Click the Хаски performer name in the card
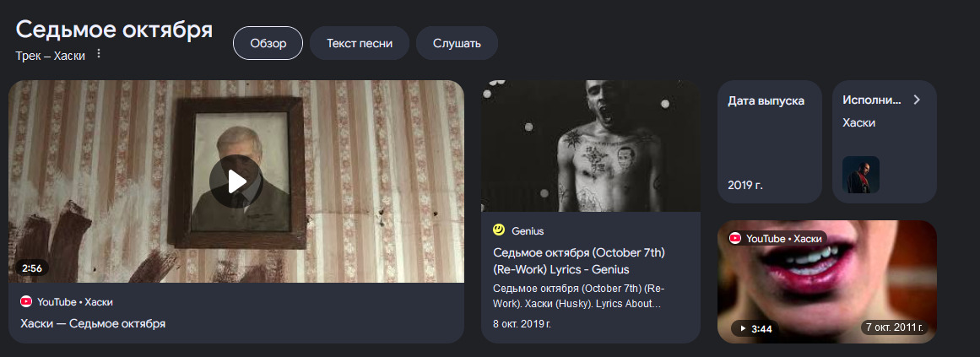 858,122
